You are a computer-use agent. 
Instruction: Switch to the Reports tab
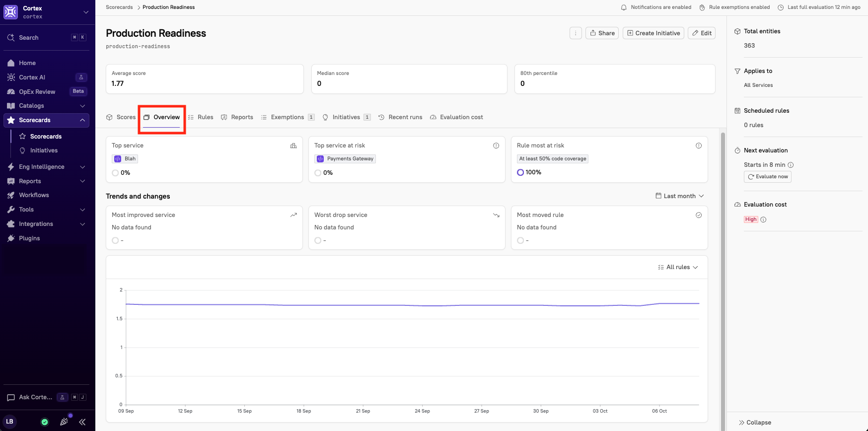point(237,117)
